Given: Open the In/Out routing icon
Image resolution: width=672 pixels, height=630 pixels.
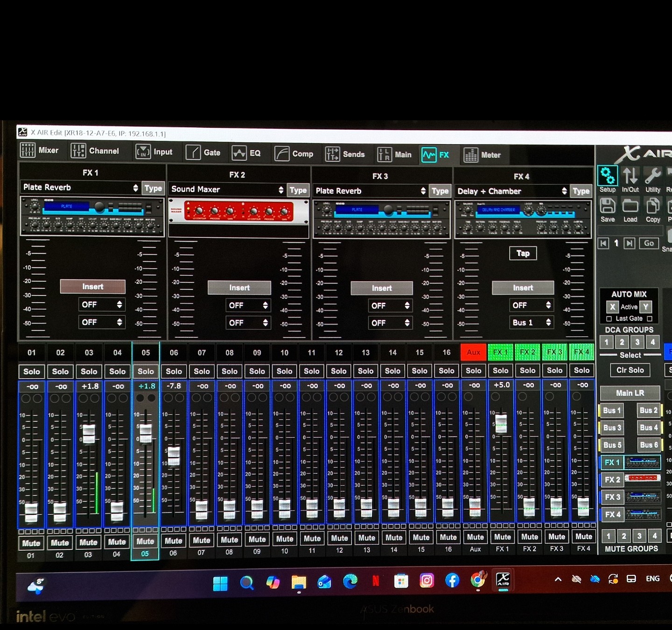Looking at the screenshot, I should tap(630, 176).
